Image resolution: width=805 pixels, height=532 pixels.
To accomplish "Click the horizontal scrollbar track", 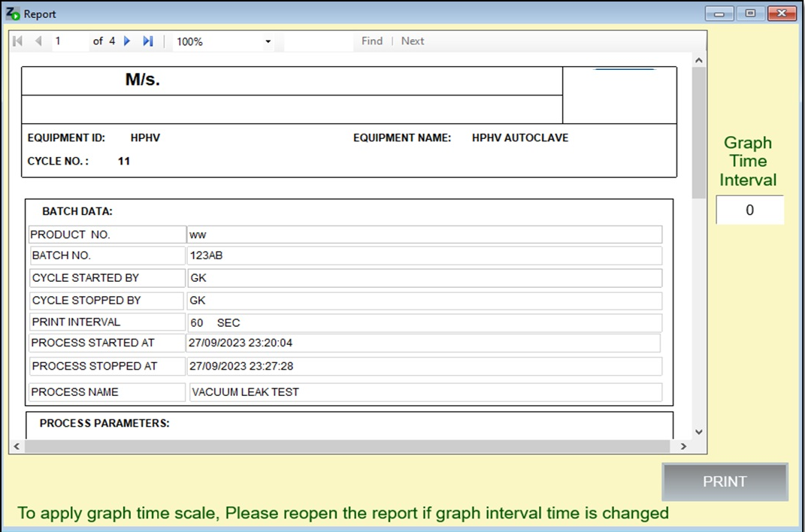I will (x=347, y=446).
